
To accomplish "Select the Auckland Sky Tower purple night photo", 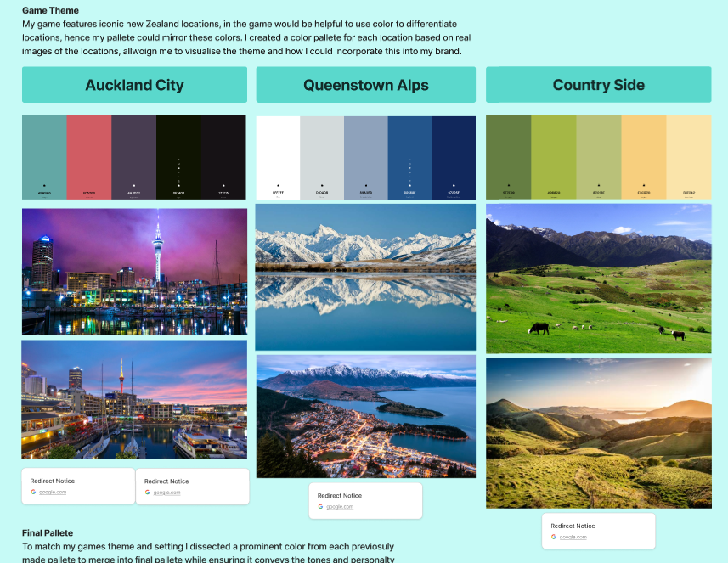I will click(135, 272).
